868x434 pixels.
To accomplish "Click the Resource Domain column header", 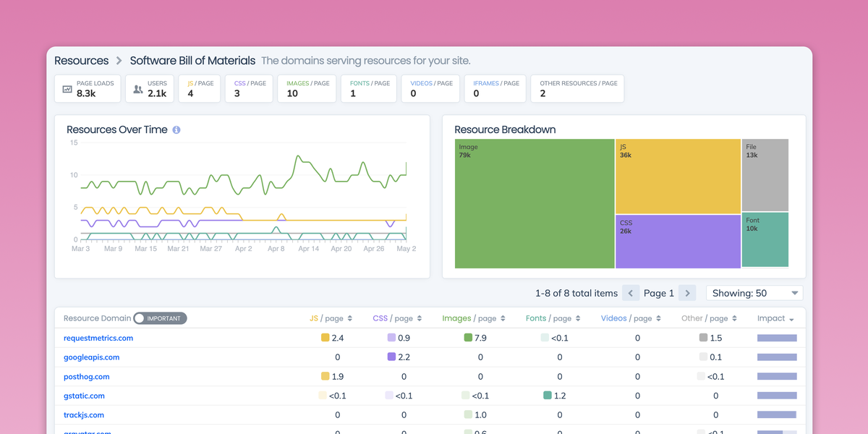I will 98,318.
